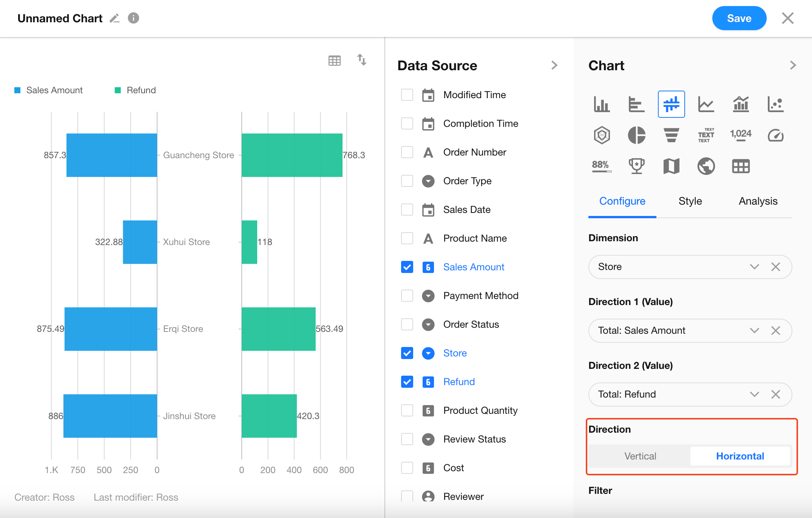Switch to table view icon above chart

(x=334, y=60)
